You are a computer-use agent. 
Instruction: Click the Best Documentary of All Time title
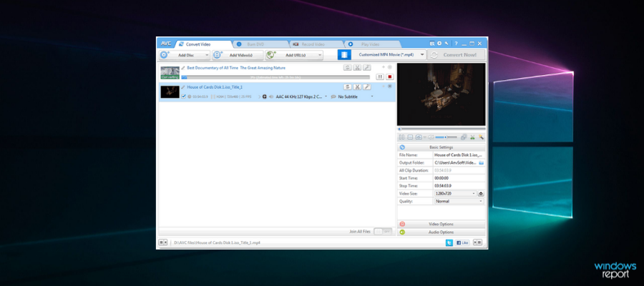(236, 68)
